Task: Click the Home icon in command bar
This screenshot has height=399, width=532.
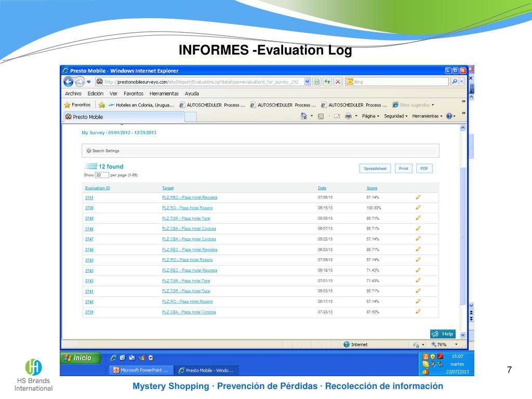Action: 303,116
